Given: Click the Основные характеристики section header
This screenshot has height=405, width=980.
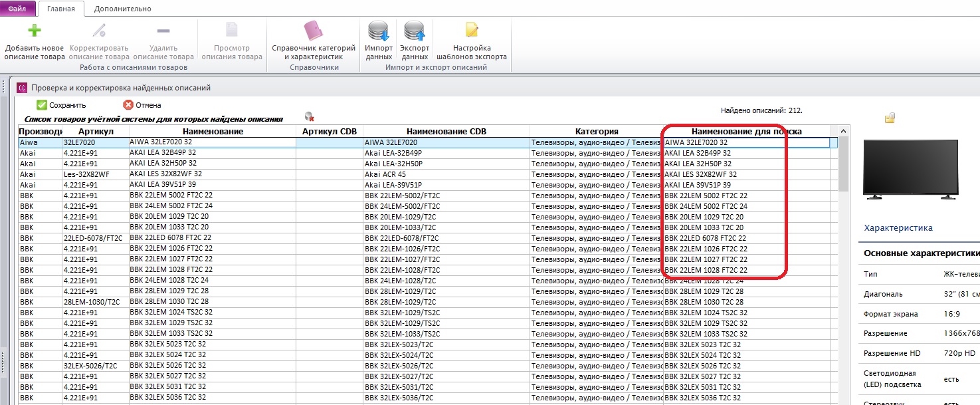Looking at the screenshot, I should click(x=922, y=253).
